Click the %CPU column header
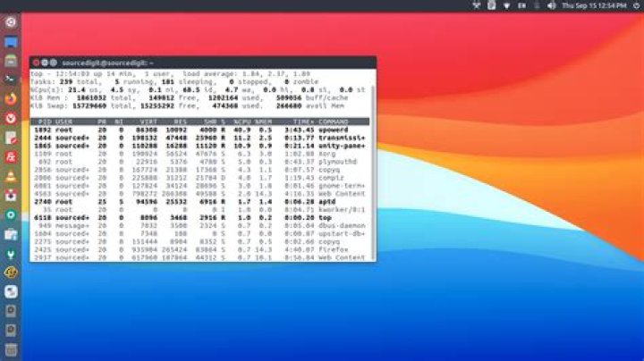 click(x=241, y=122)
